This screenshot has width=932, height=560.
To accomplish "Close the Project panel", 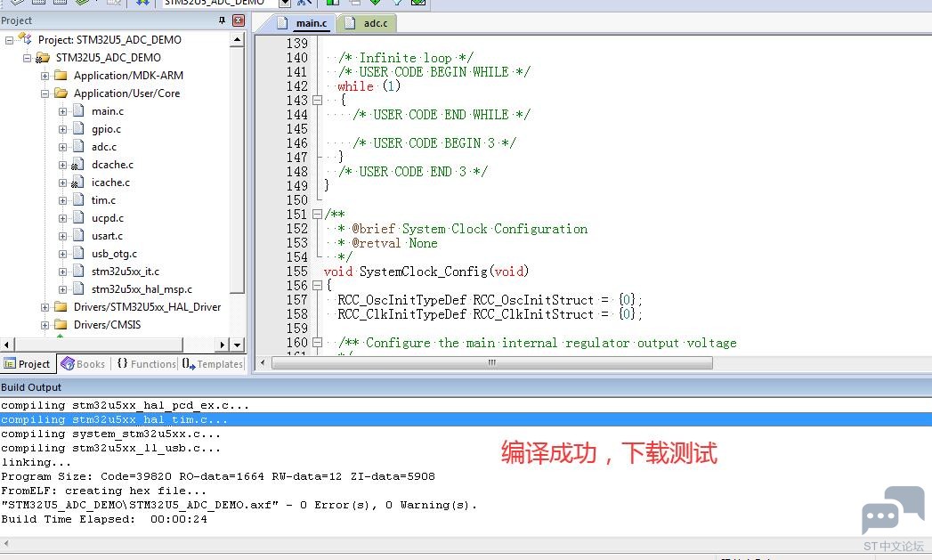I will [x=239, y=20].
